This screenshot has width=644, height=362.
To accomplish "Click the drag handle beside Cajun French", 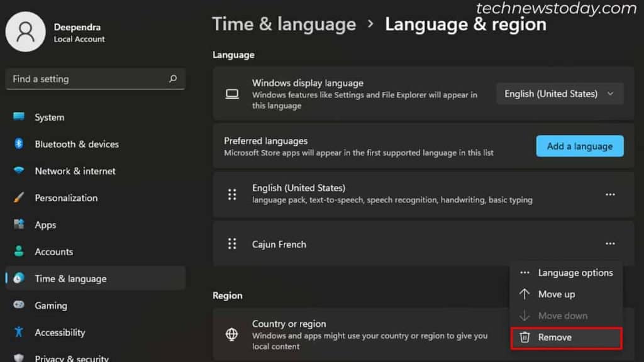I will tap(233, 244).
